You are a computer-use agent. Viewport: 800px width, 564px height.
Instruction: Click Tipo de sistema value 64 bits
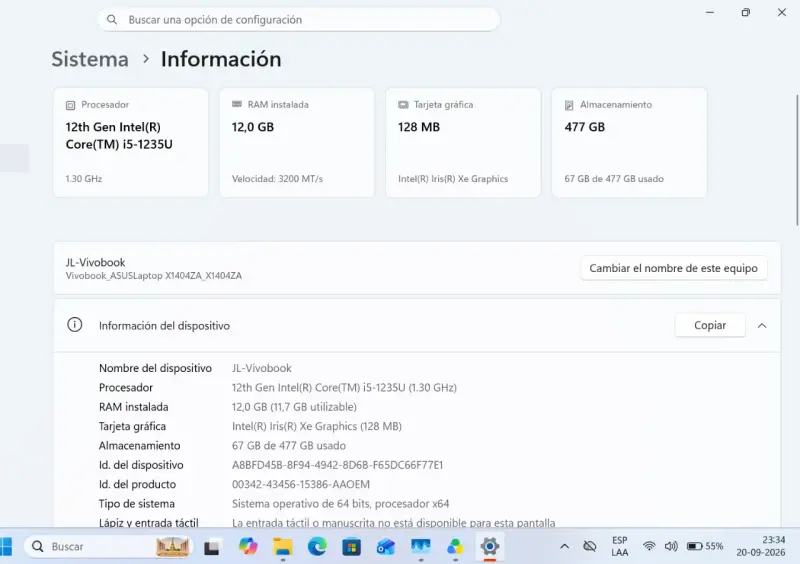[x=340, y=504]
